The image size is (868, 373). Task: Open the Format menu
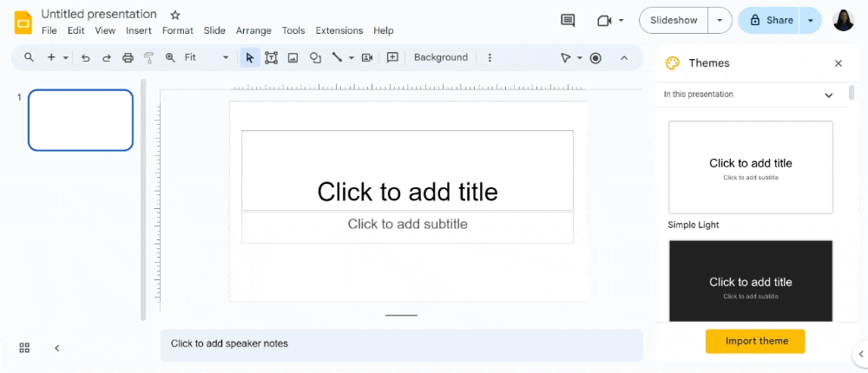pyautogui.click(x=178, y=30)
